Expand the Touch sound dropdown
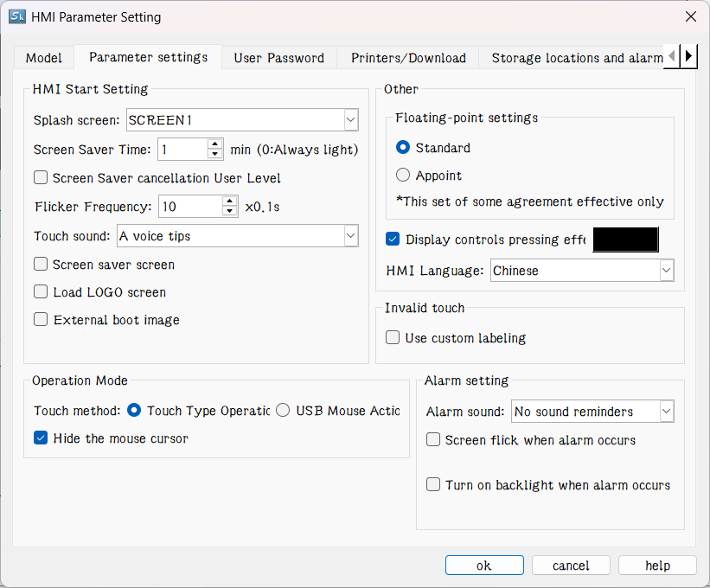 (350, 236)
